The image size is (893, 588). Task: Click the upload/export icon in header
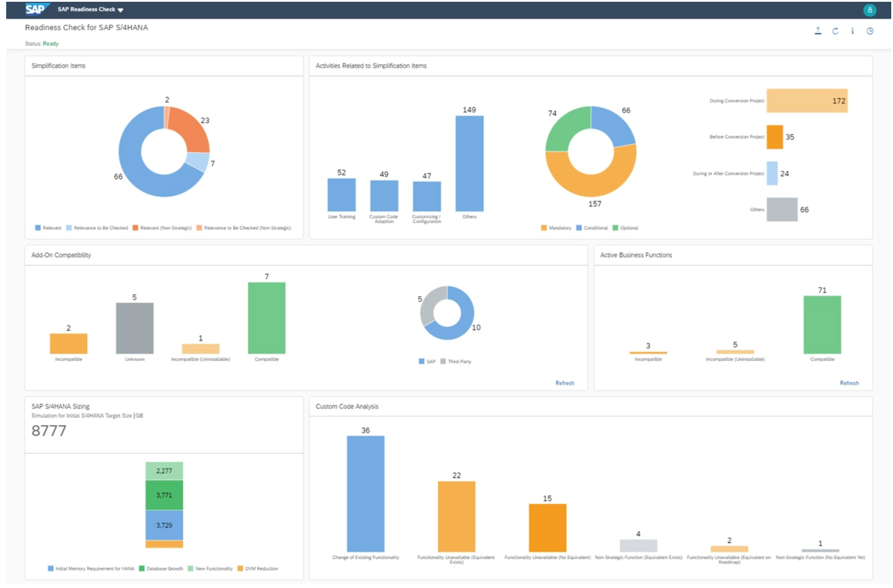[818, 31]
